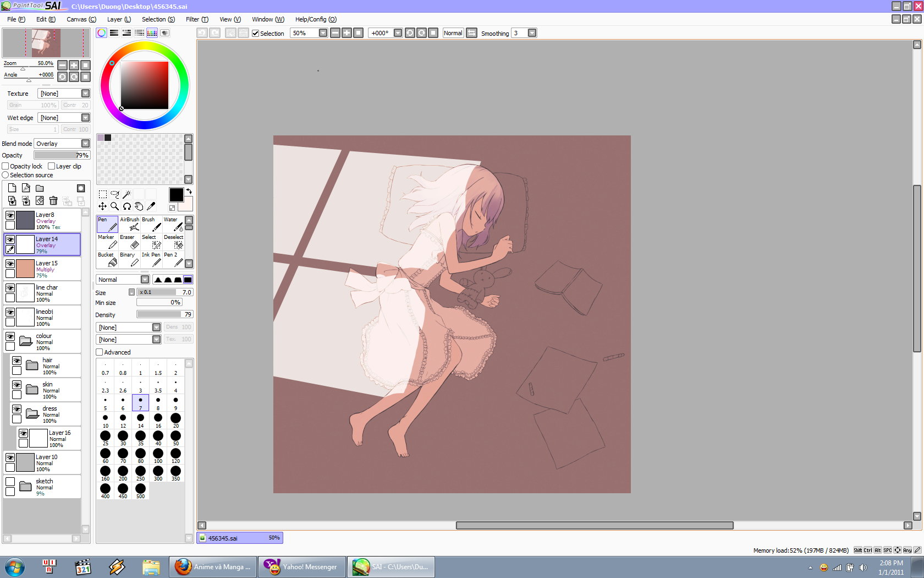Open the 50% zoom dropdown

point(323,33)
